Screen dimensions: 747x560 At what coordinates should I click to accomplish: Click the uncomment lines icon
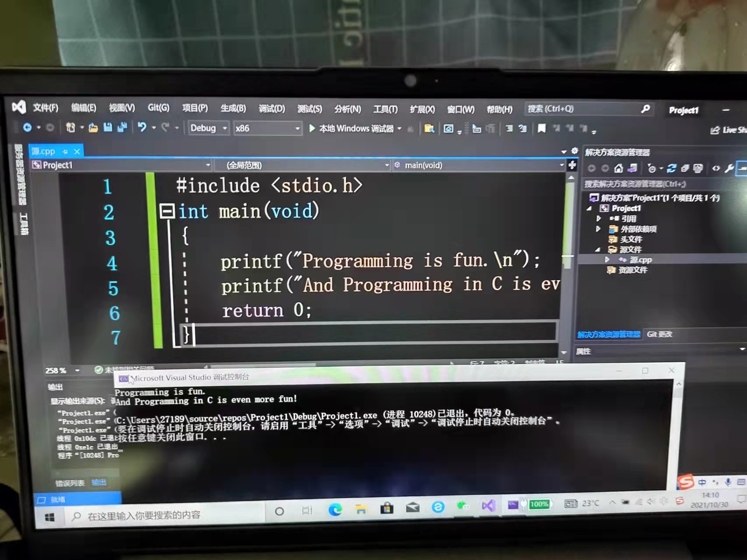523,129
